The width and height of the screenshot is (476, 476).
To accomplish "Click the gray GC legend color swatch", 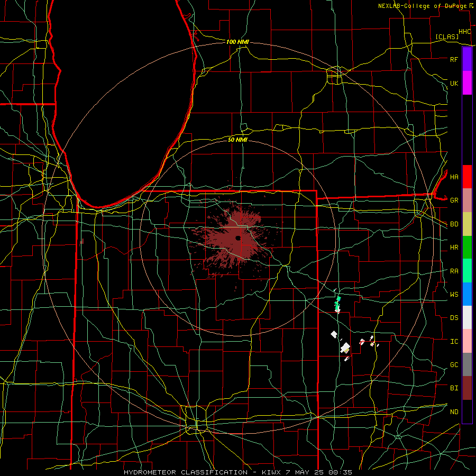I will tap(467, 364).
